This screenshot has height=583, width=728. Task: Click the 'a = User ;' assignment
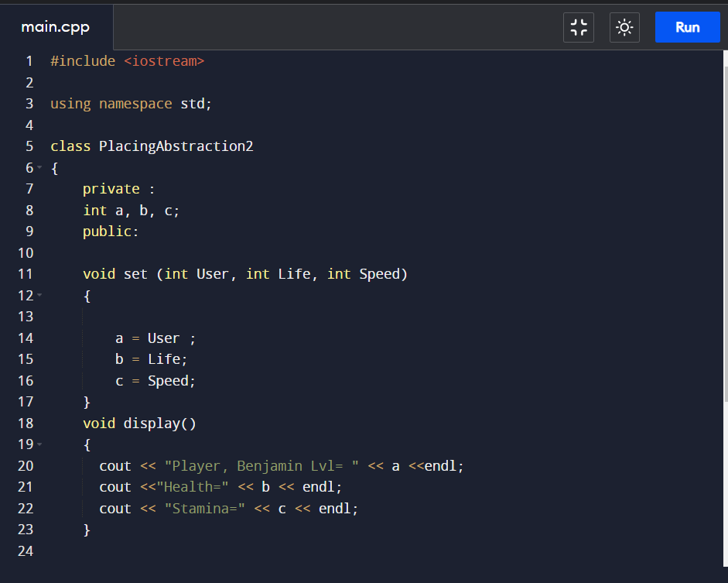click(156, 338)
